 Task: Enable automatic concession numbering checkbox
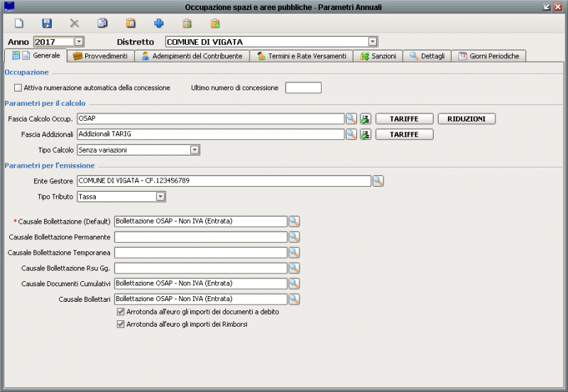pyautogui.click(x=18, y=88)
